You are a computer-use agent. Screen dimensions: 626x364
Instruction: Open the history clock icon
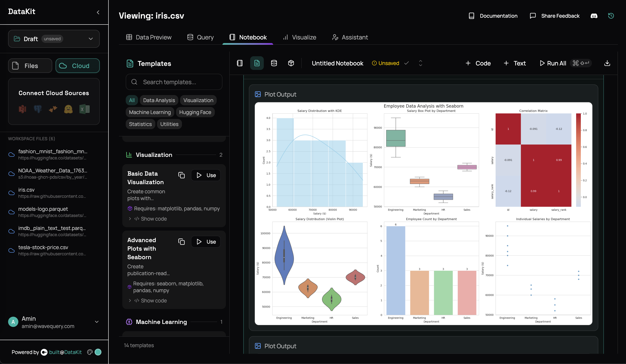click(611, 16)
